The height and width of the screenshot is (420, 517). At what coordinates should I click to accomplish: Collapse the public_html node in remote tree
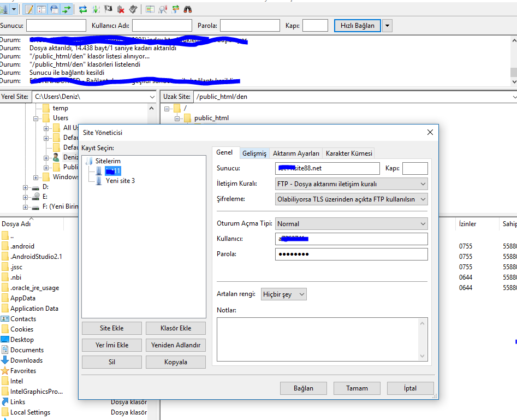(x=177, y=119)
